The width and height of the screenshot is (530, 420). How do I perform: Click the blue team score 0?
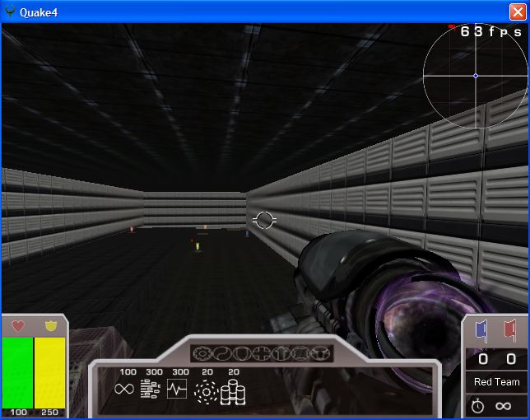click(x=483, y=359)
